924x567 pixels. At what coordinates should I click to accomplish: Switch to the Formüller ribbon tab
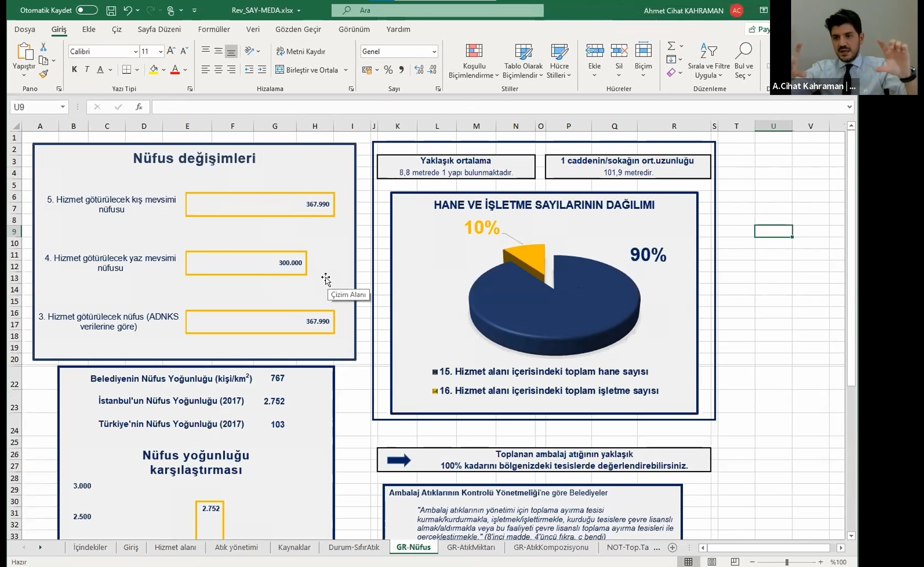[x=214, y=29]
